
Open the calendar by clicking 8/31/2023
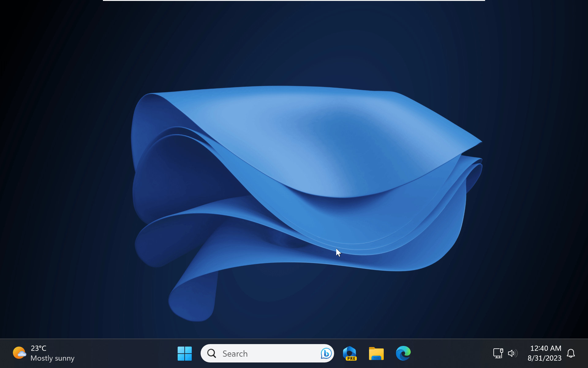coord(545,358)
